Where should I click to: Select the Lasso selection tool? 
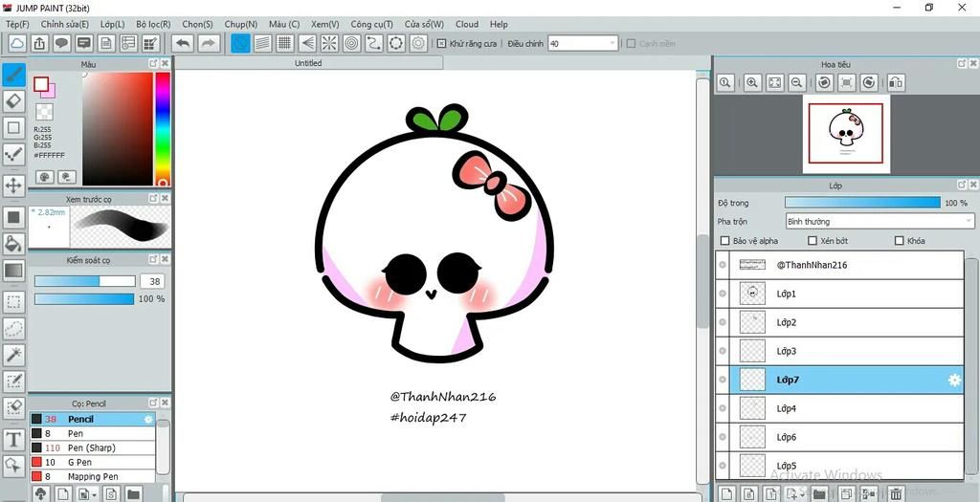[13, 328]
